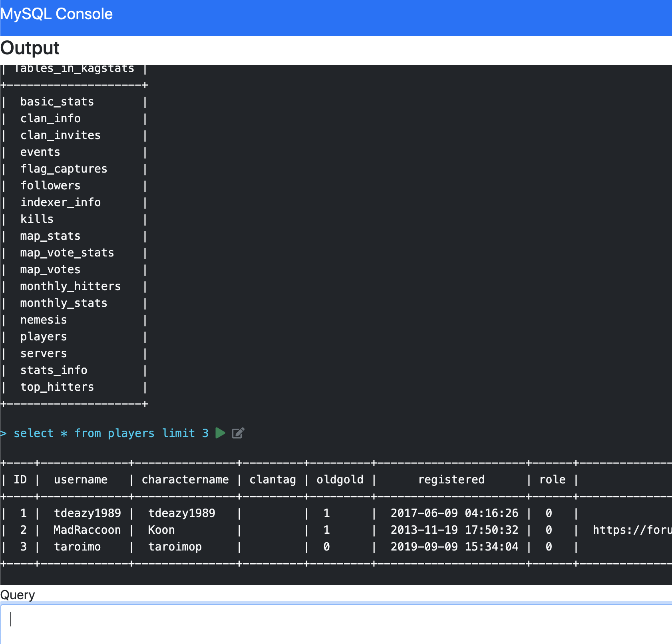Select the nemesis table name
The height and width of the screenshot is (644, 672).
click(44, 320)
